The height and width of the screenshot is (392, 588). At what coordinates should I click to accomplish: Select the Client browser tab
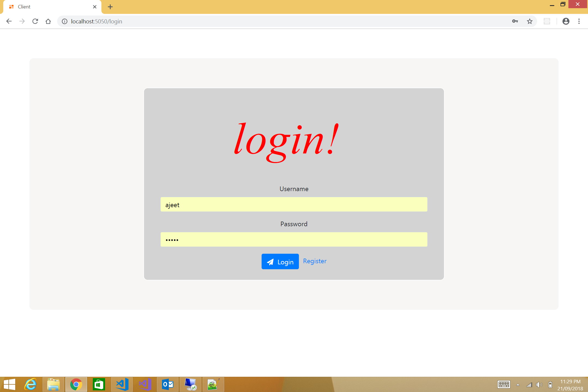(x=49, y=7)
